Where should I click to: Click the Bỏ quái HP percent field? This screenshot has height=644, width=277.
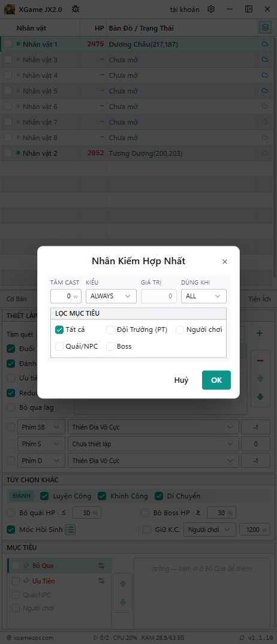point(86,513)
